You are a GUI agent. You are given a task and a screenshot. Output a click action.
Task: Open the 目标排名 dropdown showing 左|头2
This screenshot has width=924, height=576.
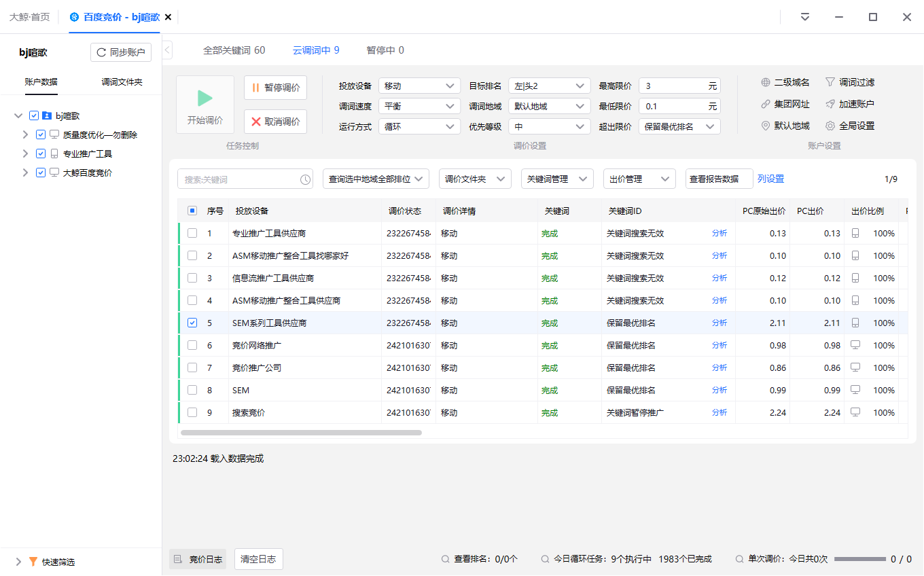(549, 86)
